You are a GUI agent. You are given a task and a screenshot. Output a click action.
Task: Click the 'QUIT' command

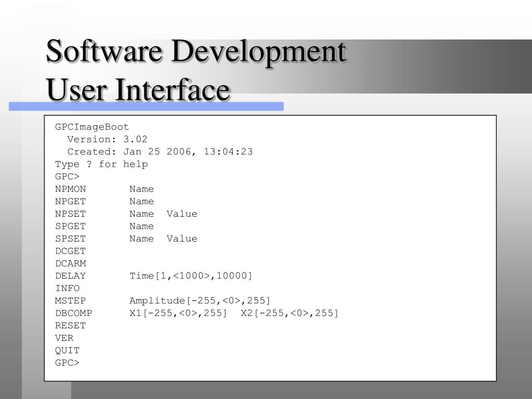tap(67, 351)
